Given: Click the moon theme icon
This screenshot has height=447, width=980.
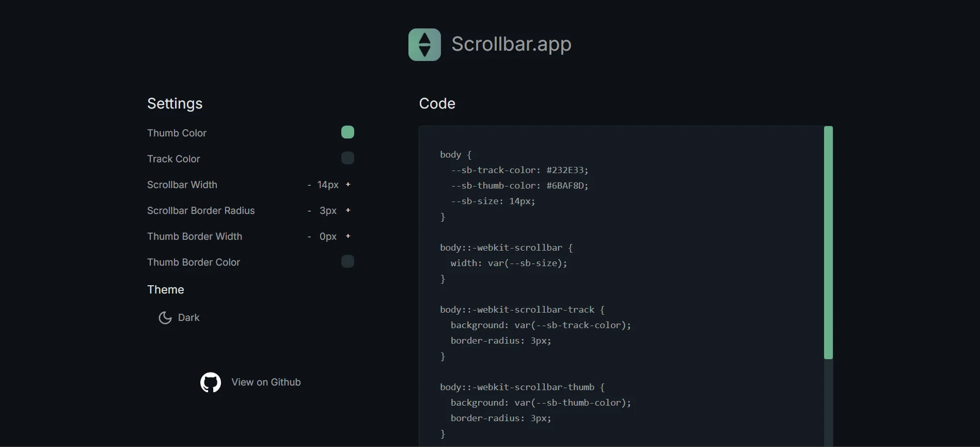Looking at the screenshot, I should [165, 318].
